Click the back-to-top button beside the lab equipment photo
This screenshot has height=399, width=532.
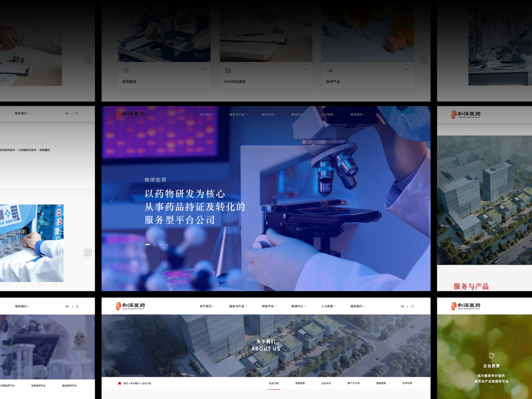click(88, 252)
